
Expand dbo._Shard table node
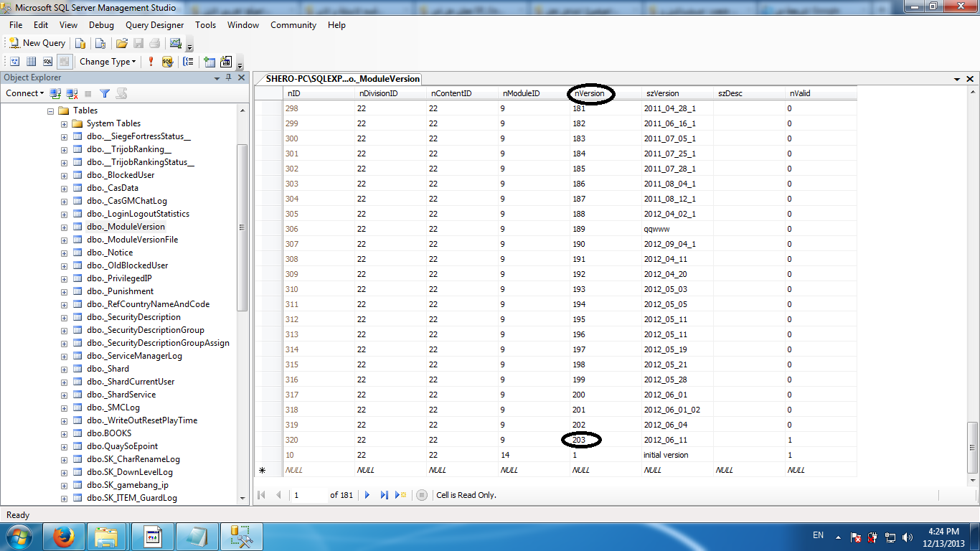64,369
